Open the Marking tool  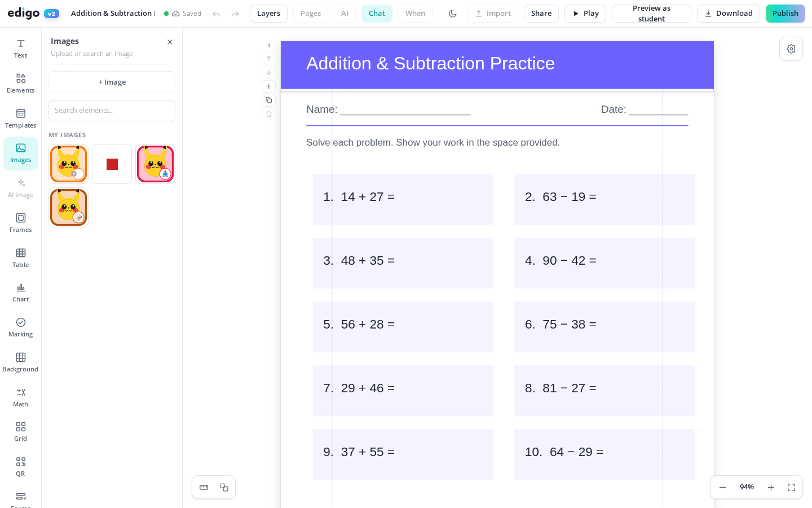(20, 327)
